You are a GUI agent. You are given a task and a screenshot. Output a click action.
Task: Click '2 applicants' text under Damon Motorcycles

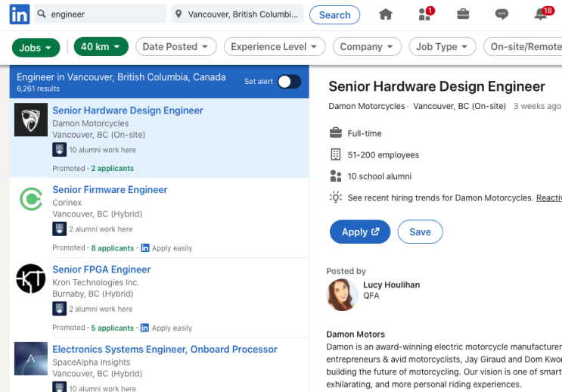tap(112, 168)
